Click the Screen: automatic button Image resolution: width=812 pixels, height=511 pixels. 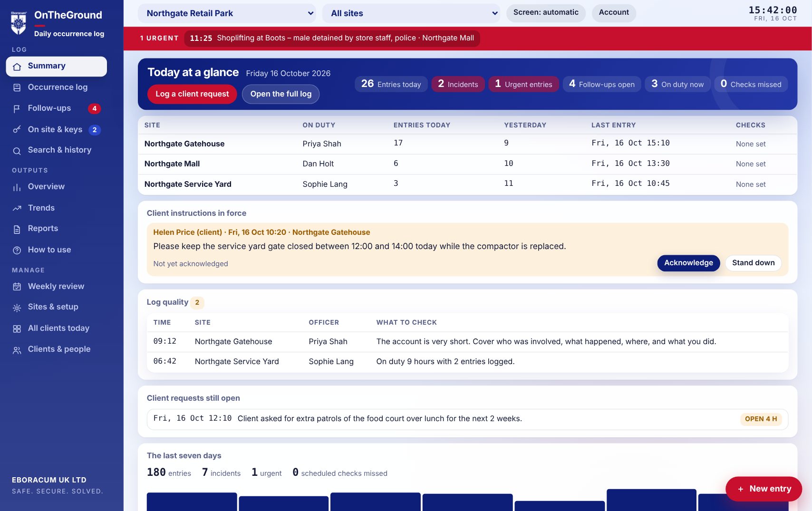tap(546, 13)
